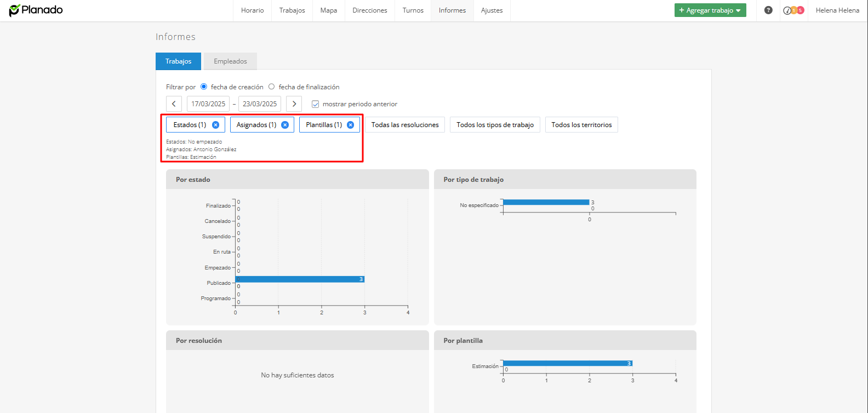The height and width of the screenshot is (413, 868).
Task: Open Turnos navigation item
Action: (x=413, y=10)
